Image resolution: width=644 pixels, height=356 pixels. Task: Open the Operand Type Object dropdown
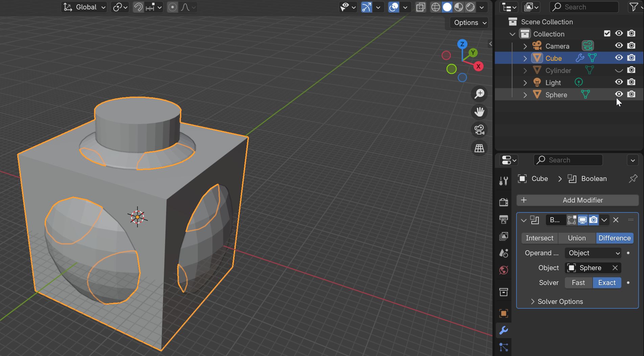tap(593, 253)
